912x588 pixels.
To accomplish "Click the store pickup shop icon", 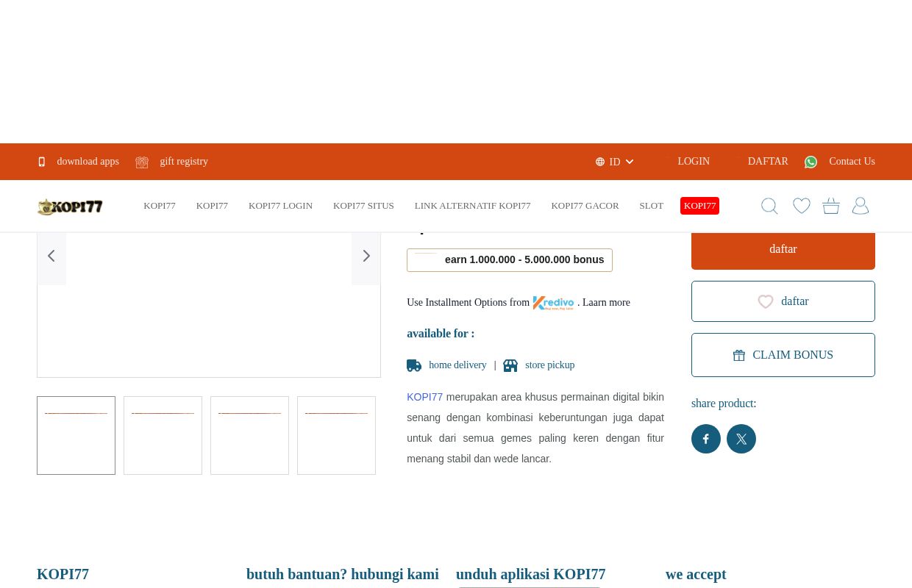I will [x=510, y=365].
